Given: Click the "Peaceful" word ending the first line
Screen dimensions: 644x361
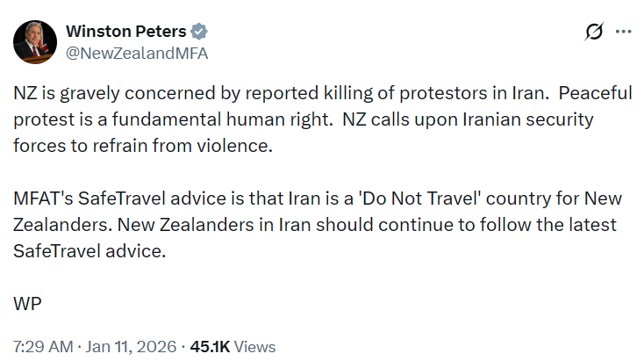Looking at the screenshot, I should point(597,94).
